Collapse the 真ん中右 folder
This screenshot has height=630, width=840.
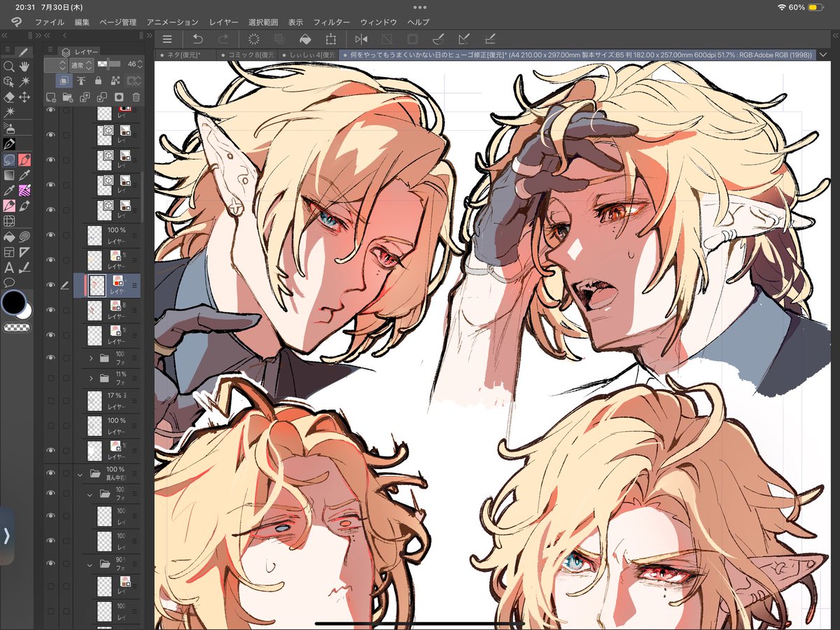(x=80, y=474)
